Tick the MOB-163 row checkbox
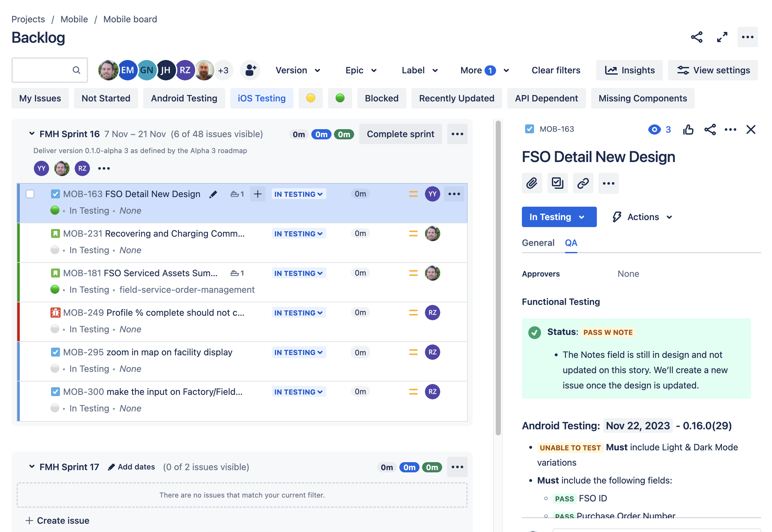The image size is (772, 532). click(x=30, y=194)
